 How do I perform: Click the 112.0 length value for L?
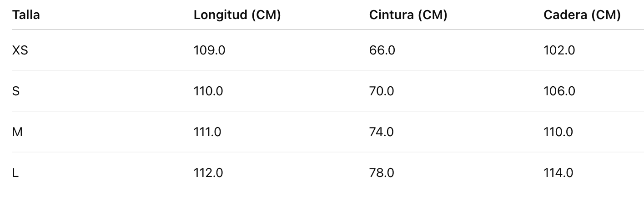[x=208, y=173]
